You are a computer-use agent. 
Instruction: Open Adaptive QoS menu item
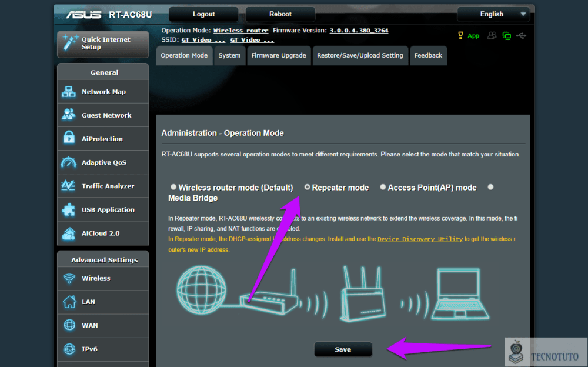click(103, 162)
